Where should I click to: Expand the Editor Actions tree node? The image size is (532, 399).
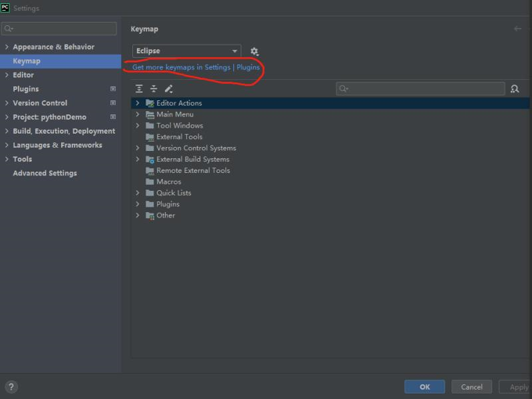138,103
